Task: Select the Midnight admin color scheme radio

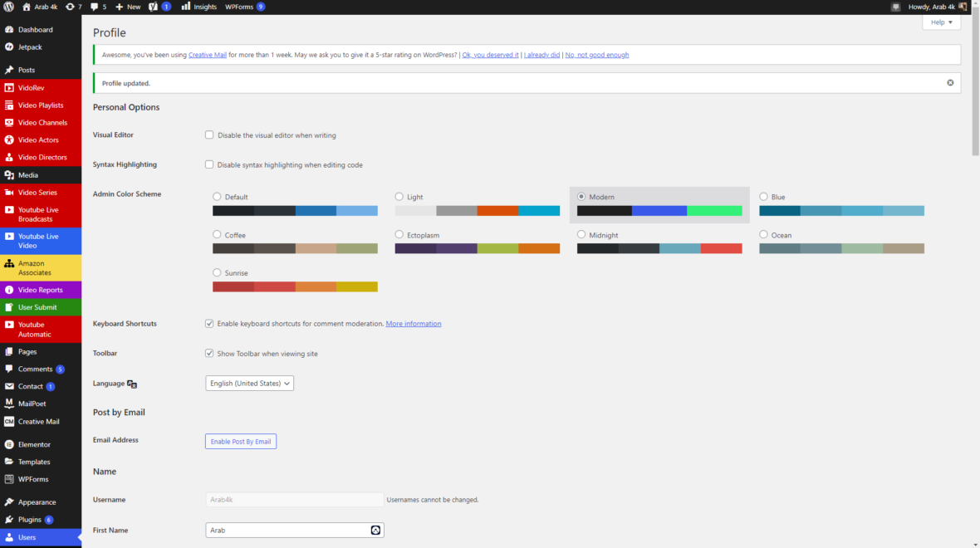Action: pyautogui.click(x=581, y=234)
